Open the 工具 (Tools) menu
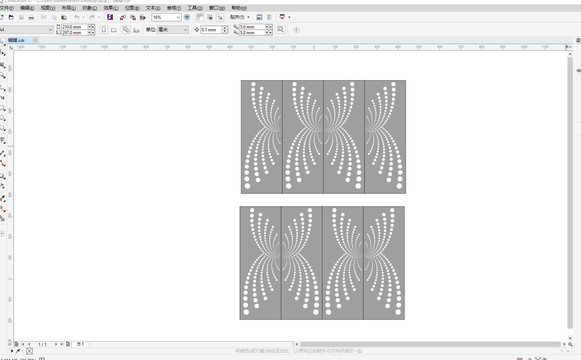This screenshot has height=360, width=581. point(195,8)
